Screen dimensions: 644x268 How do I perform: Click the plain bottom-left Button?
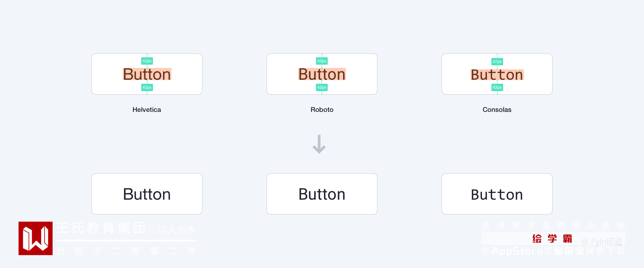coord(147,194)
